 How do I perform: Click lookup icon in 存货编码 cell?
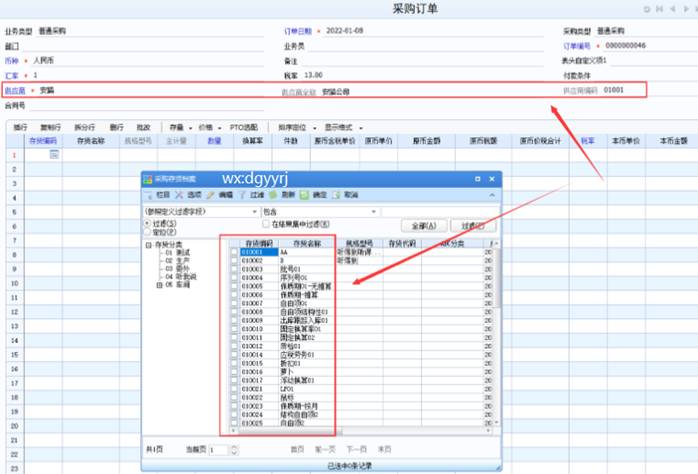point(55,155)
